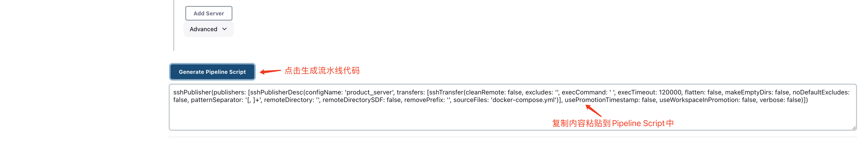The height and width of the screenshot is (149, 868).
Task: Expand the Advanced options section
Action: 208,29
